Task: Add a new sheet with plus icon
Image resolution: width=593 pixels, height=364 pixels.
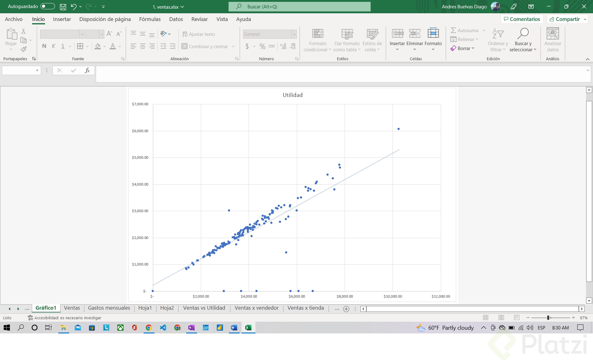Action: 346,309
